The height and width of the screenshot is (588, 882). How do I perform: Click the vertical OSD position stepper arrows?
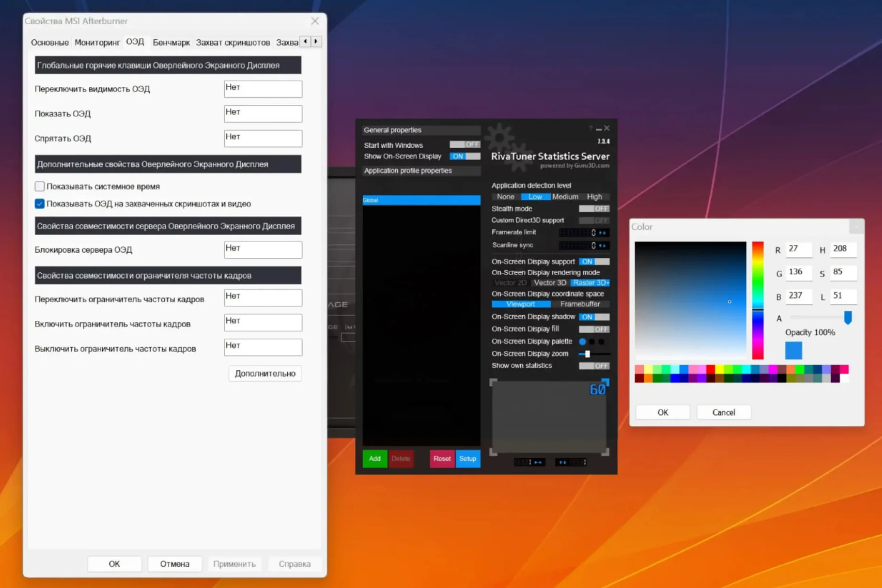563,462
